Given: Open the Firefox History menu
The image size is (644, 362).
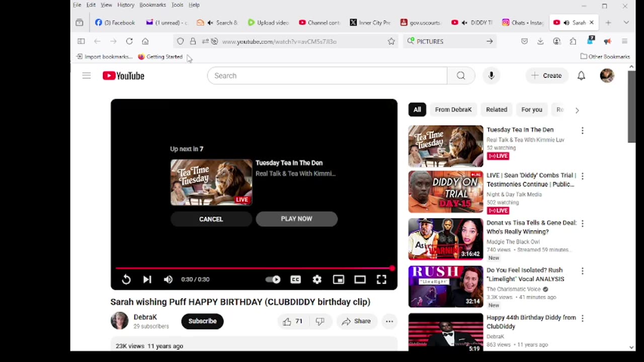Looking at the screenshot, I should [x=126, y=5].
